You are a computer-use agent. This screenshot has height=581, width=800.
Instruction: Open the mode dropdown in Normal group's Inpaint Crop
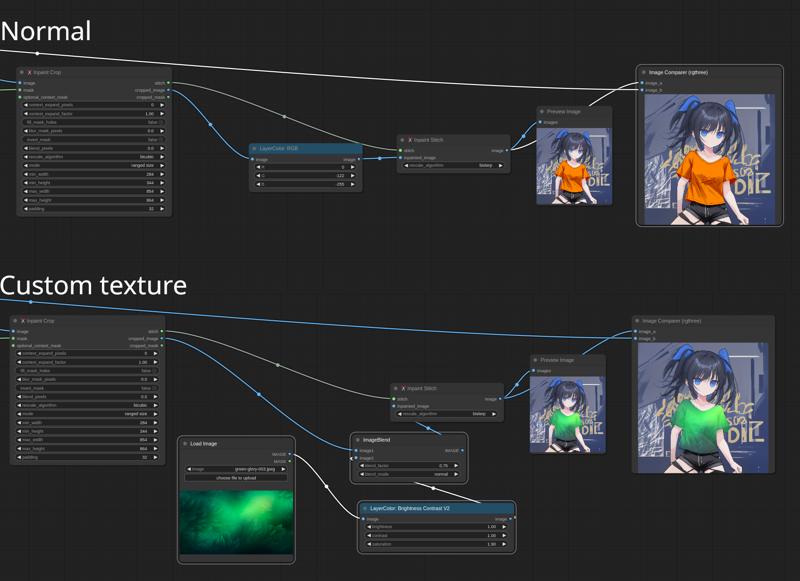(94, 166)
